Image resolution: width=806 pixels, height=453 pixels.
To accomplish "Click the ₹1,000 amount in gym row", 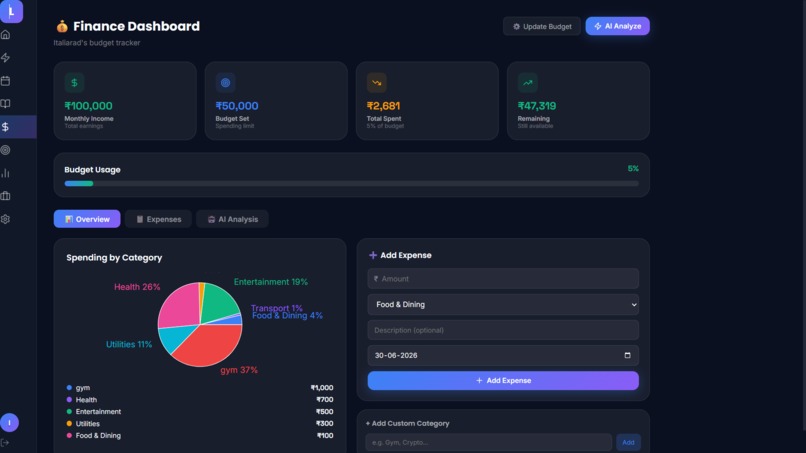I will [322, 388].
